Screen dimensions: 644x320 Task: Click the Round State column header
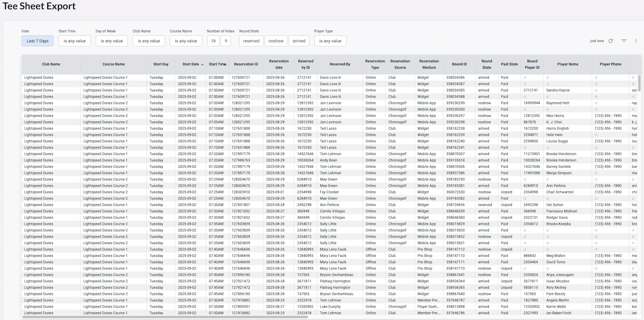[x=487, y=64]
